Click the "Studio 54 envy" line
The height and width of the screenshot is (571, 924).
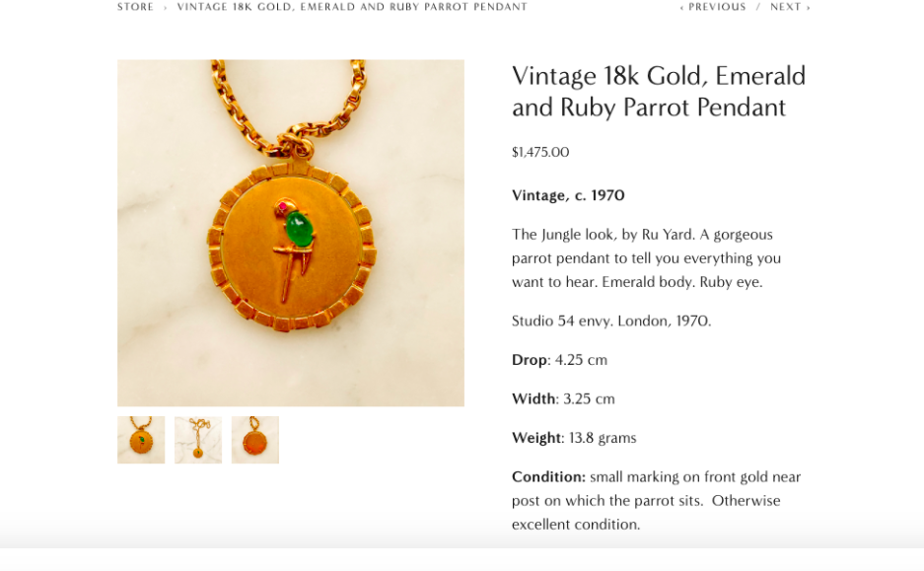pos(611,321)
